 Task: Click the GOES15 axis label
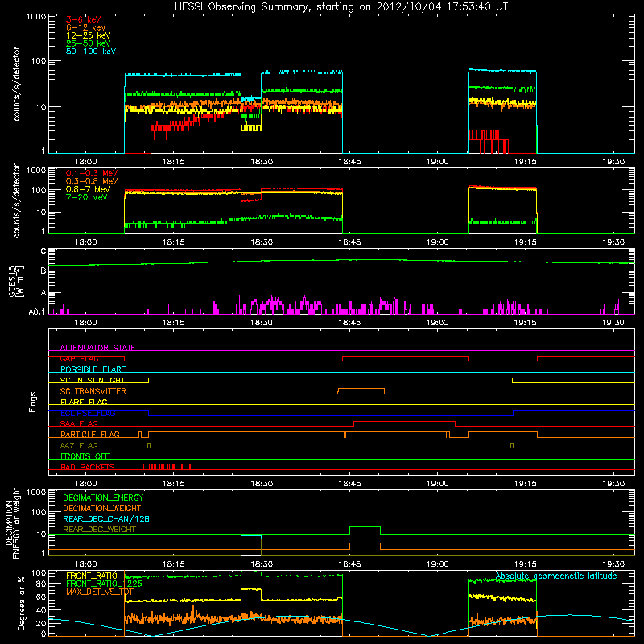pyautogui.click(x=16, y=281)
